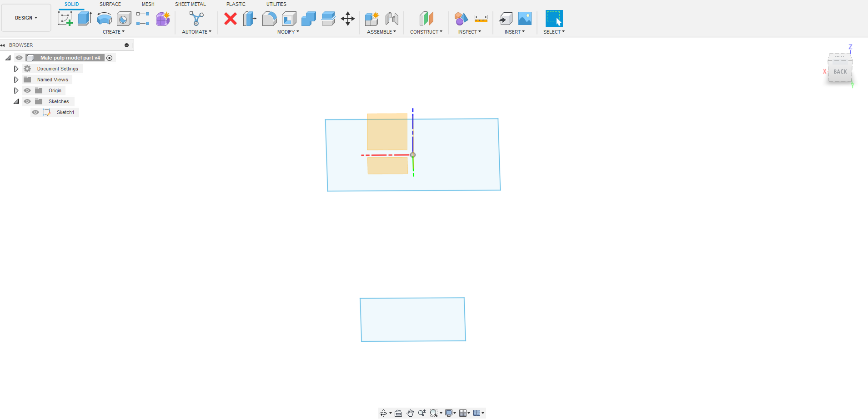Select the Shell tool
Screen dimensions: 868x419
289,19
